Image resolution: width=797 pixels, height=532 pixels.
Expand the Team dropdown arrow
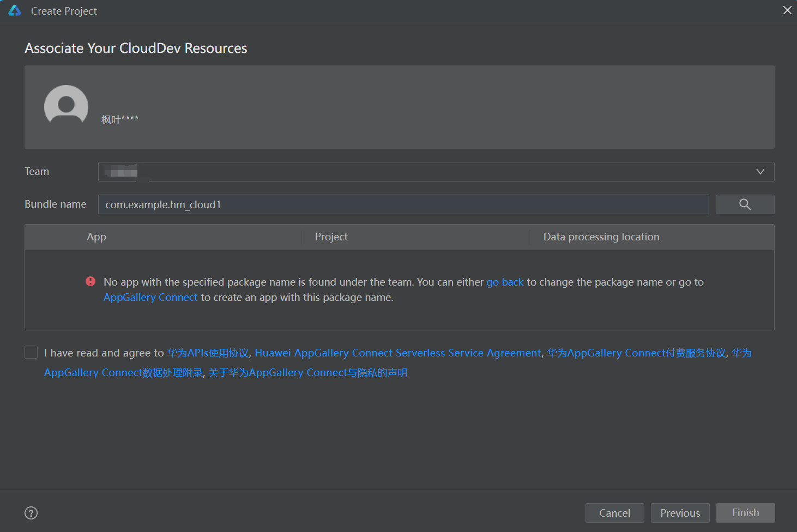coord(760,172)
